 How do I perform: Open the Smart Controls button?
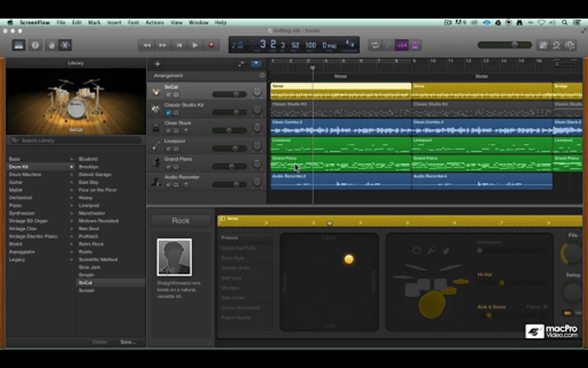(51, 45)
